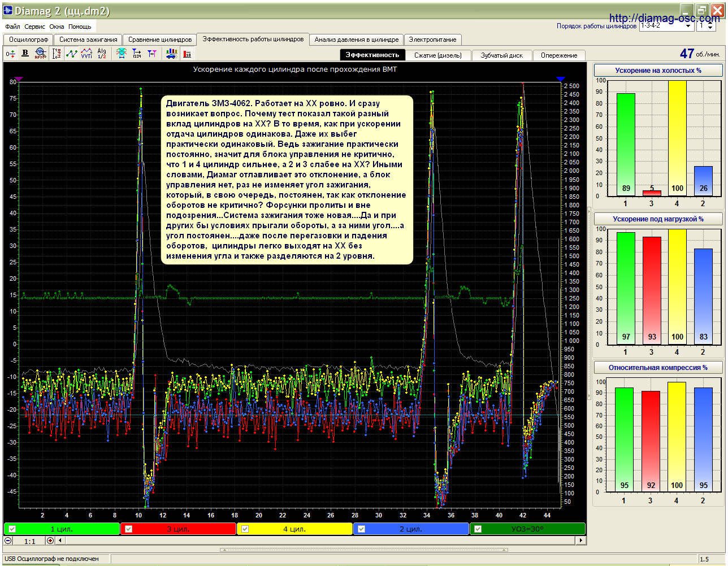This screenshot has width=728, height=566.
Task: Click the red bar '10' icon
Action: (187, 54)
